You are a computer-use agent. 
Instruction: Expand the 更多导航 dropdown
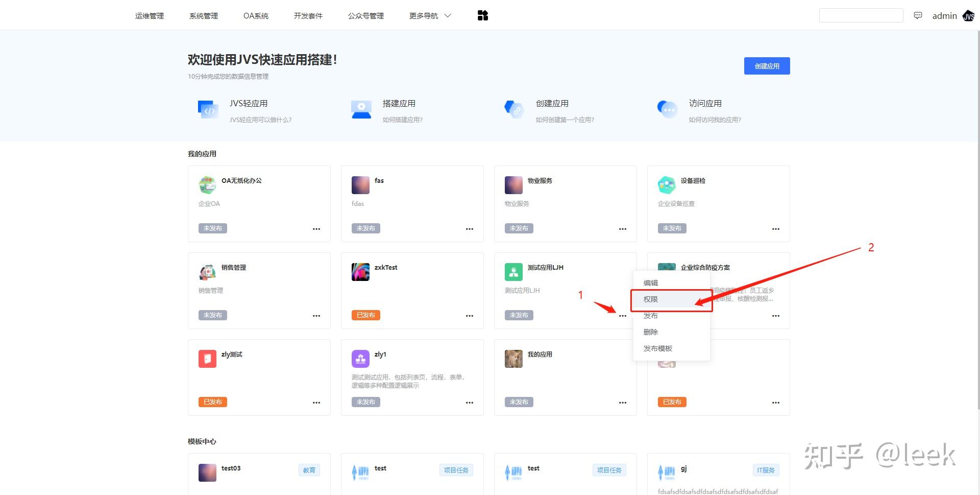pyautogui.click(x=430, y=16)
